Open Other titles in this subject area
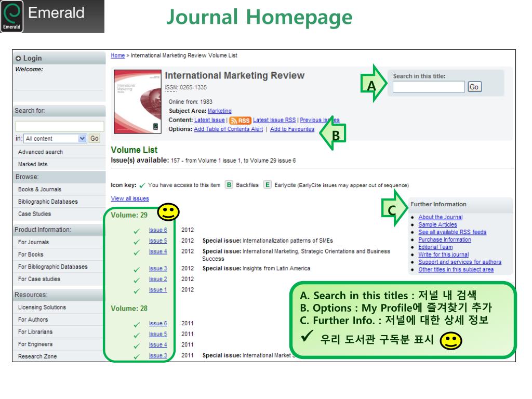 (x=456, y=270)
